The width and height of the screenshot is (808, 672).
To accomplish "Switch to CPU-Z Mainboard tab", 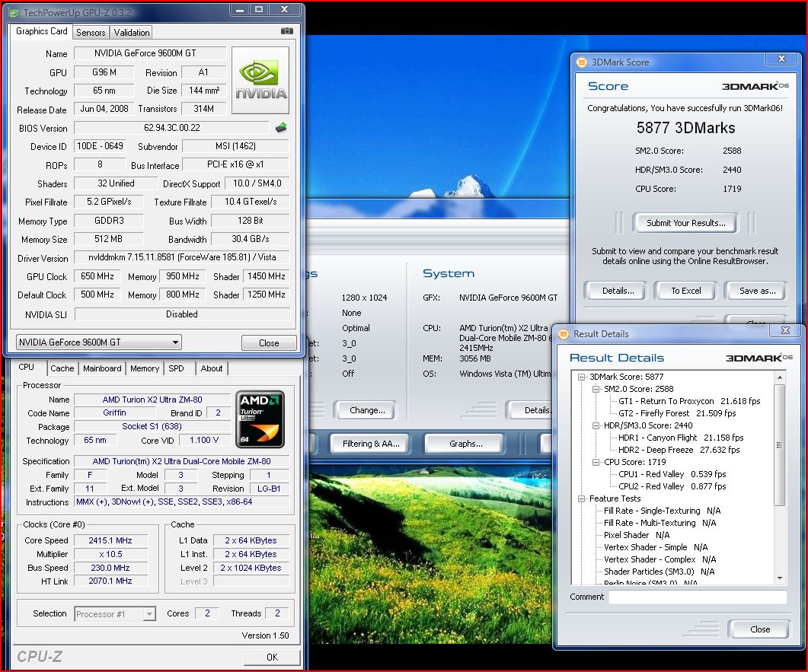I will [102, 368].
